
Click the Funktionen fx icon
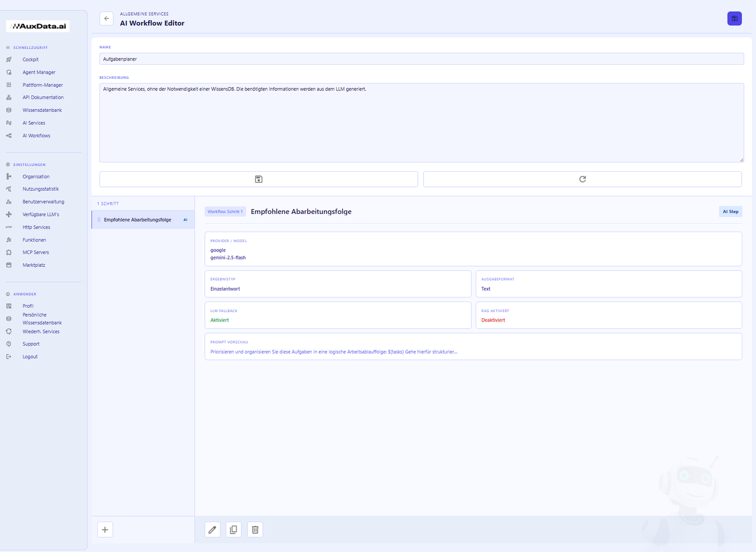click(x=9, y=239)
